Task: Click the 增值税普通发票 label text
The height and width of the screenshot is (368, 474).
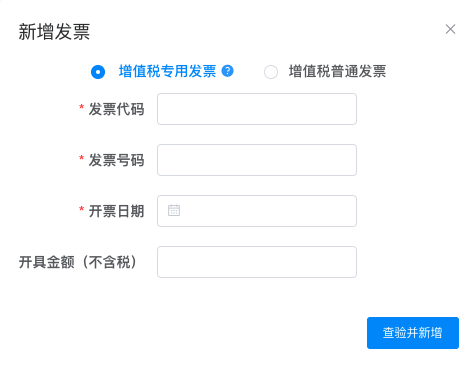Action: [337, 71]
